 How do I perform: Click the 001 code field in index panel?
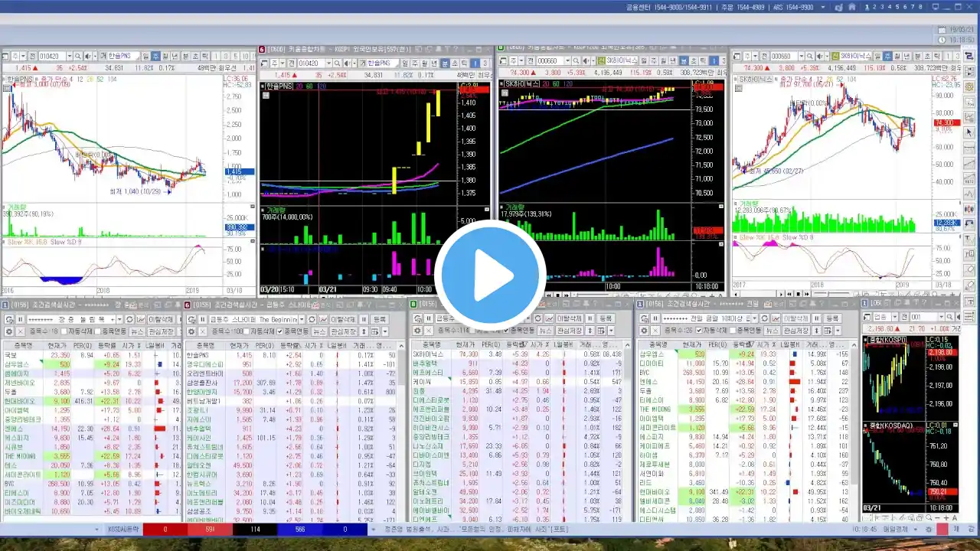click(x=923, y=318)
